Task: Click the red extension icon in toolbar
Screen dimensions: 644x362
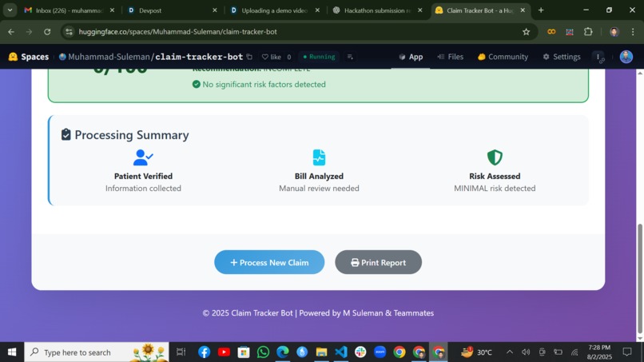Action: coord(570,32)
